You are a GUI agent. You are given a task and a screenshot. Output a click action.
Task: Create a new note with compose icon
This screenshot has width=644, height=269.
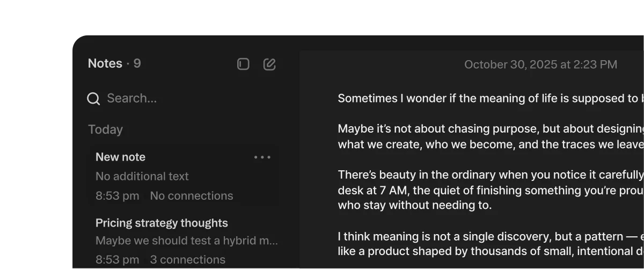[269, 64]
